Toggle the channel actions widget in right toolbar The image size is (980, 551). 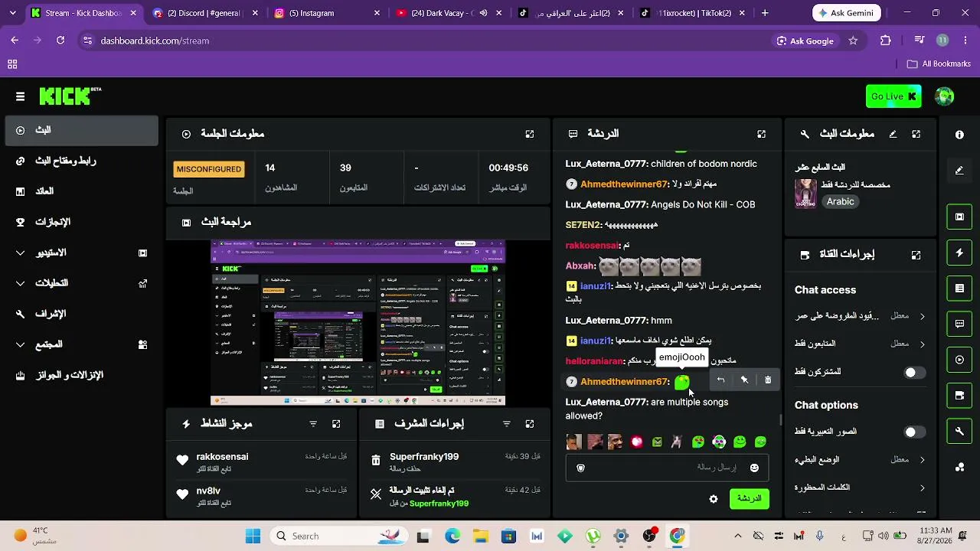point(960,396)
